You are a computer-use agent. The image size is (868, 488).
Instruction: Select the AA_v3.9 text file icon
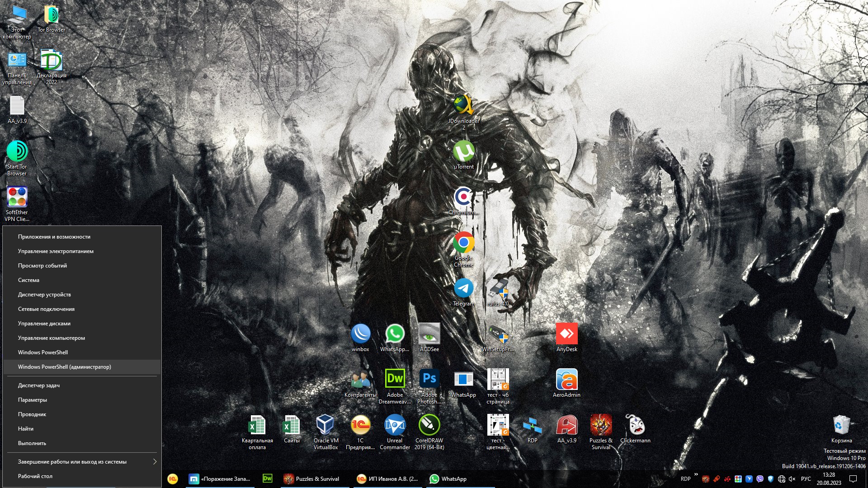17,110
